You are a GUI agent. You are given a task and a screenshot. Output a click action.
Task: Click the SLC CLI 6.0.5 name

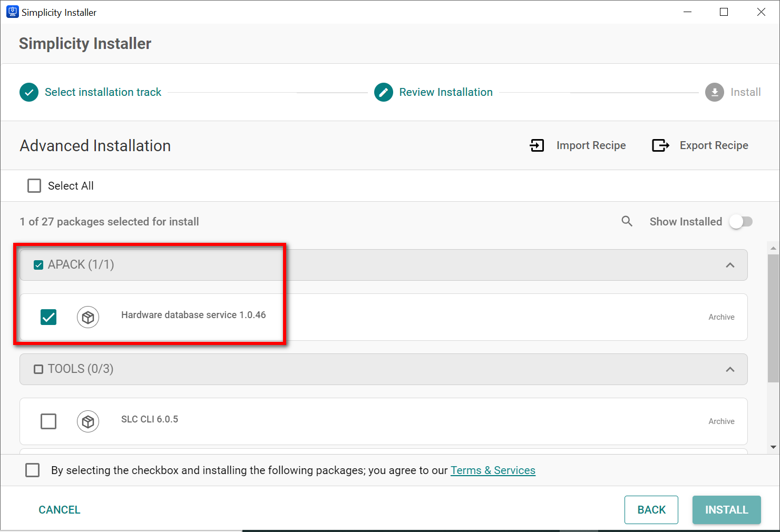[150, 419]
